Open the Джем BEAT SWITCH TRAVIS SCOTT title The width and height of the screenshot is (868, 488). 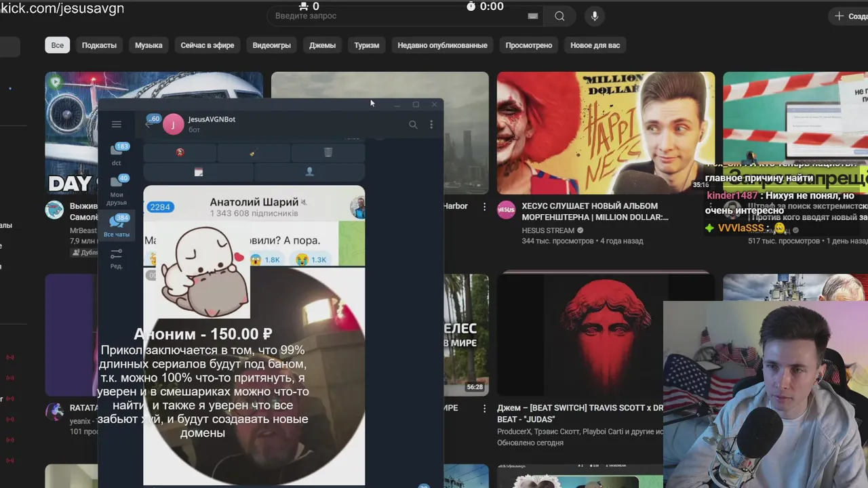click(581, 413)
